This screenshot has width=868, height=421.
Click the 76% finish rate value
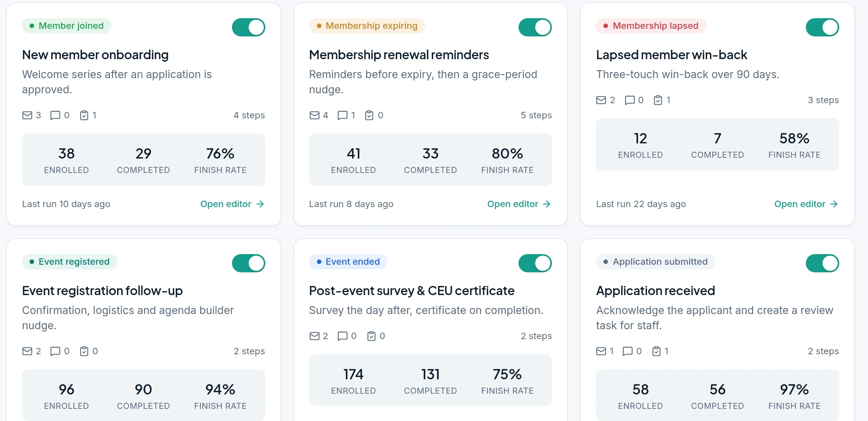click(220, 154)
